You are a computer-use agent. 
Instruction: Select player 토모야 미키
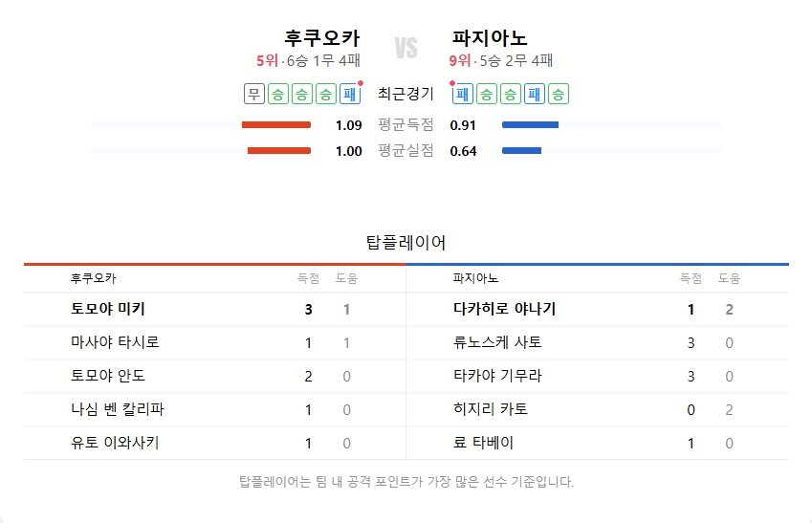[x=108, y=309]
